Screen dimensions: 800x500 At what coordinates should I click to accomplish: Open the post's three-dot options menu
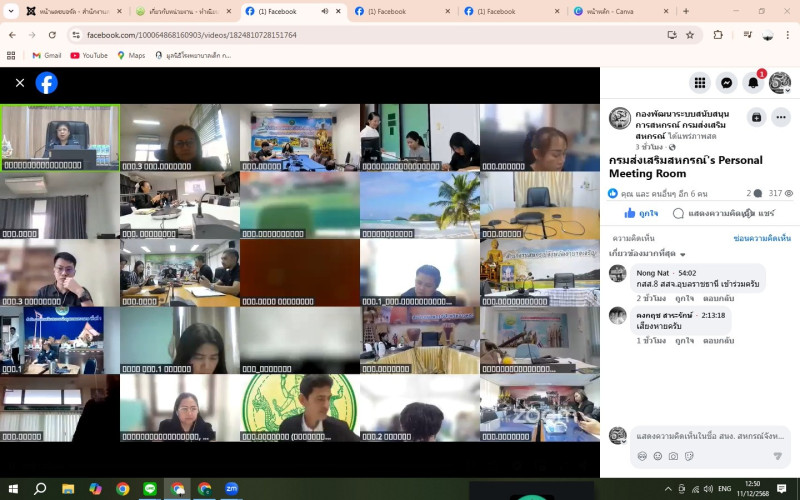pos(780,117)
